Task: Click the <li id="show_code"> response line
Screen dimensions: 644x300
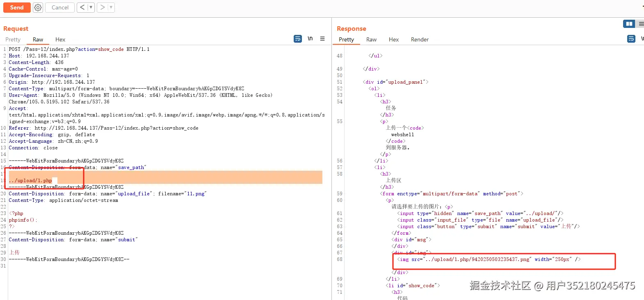Action: click(x=412, y=286)
